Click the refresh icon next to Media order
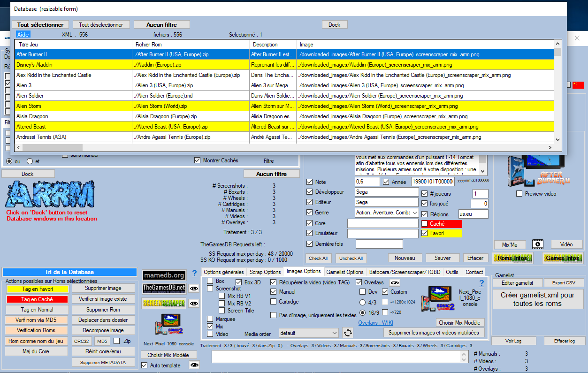 [x=348, y=333]
